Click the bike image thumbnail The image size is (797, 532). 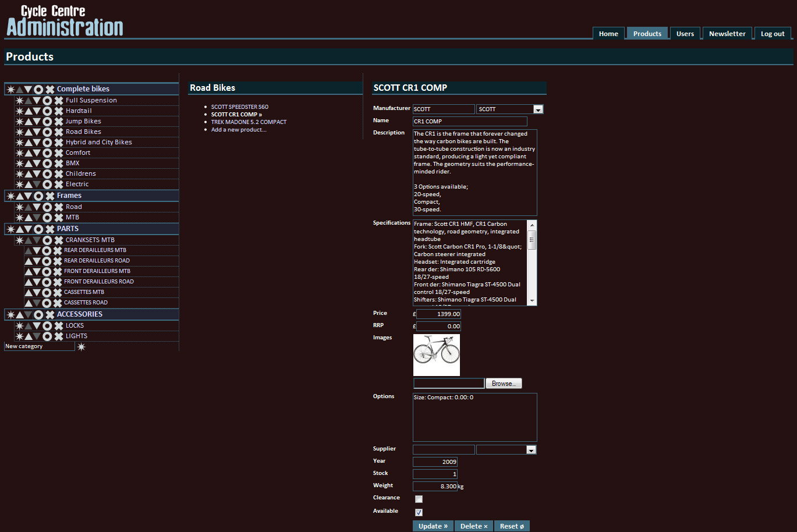pyautogui.click(x=436, y=354)
